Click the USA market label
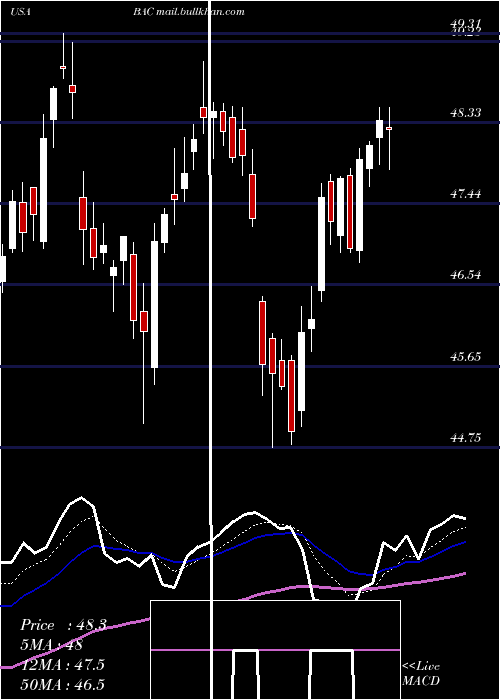The height and width of the screenshot is (700, 500). tap(20, 12)
